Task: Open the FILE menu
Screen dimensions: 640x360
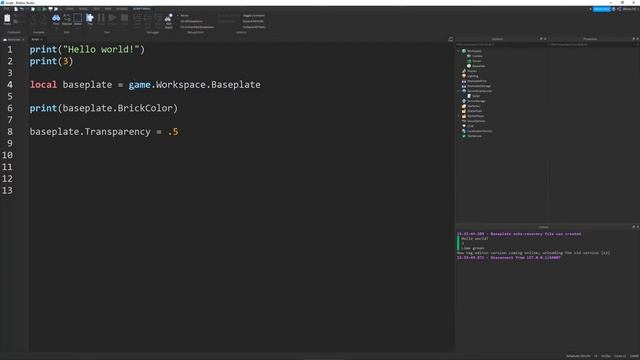Action: click(x=7, y=9)
